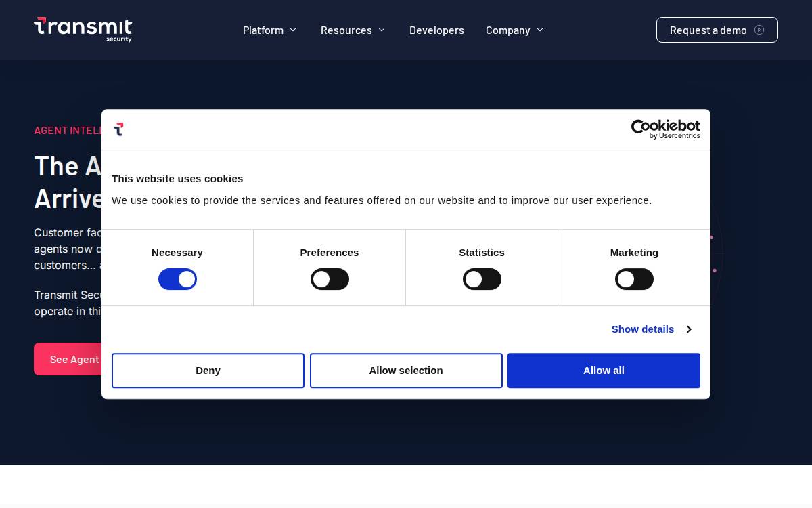Expand the Resources menu chevron
The height and width of the screenshot is (508, 812).
point(382,30)
